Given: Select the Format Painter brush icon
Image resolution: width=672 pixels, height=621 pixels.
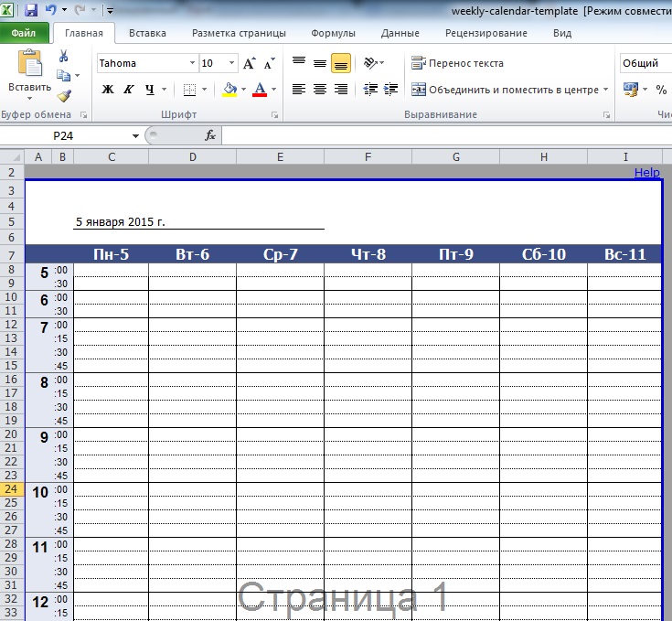Looking at the screenshot, I should 63,96.
